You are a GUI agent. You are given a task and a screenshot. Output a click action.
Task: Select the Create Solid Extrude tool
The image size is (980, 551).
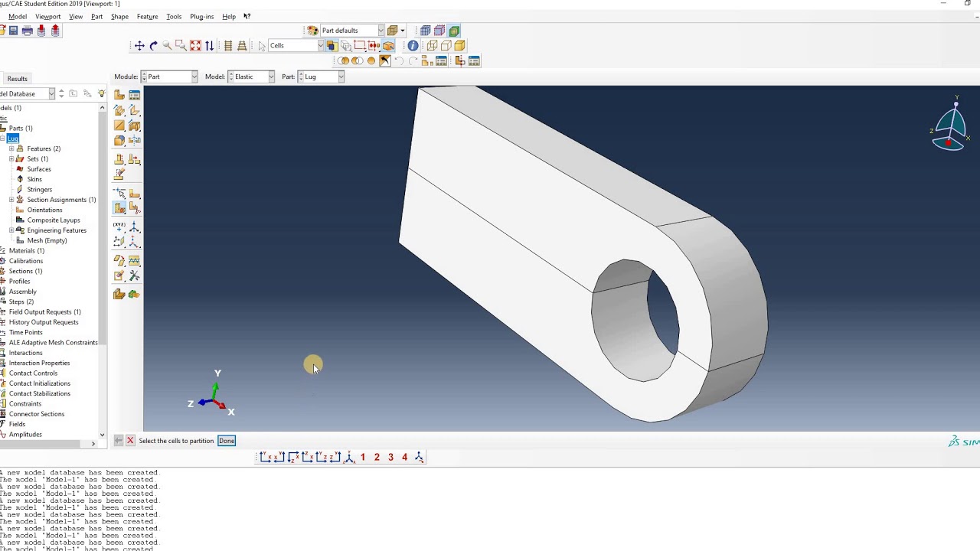point(119,110)
